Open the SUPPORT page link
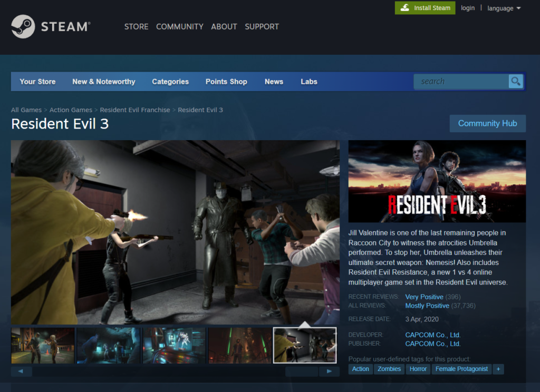 (x=262, y=26)
